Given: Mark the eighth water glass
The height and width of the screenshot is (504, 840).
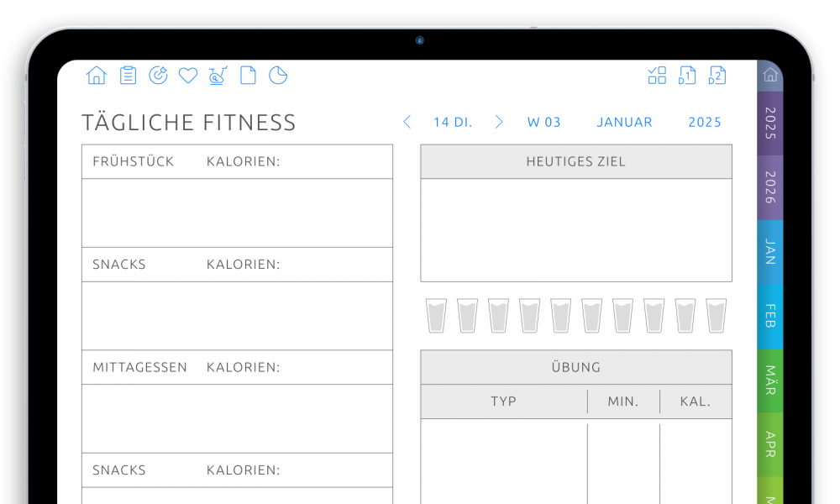Looking at the screenshot, I should click(654, 316).
